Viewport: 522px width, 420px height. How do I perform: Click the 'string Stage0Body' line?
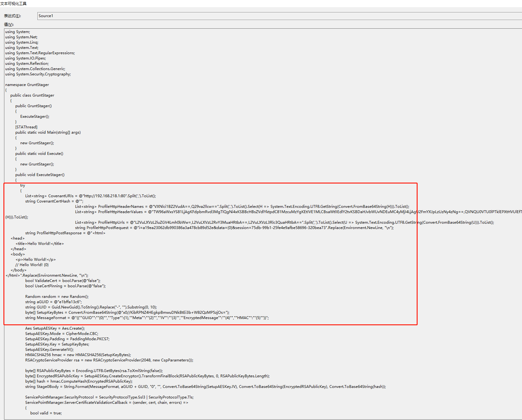click(x=206, y=387)
